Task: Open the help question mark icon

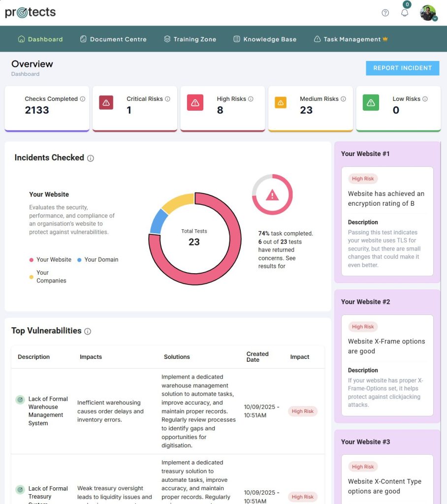Action: pos(385,13)
